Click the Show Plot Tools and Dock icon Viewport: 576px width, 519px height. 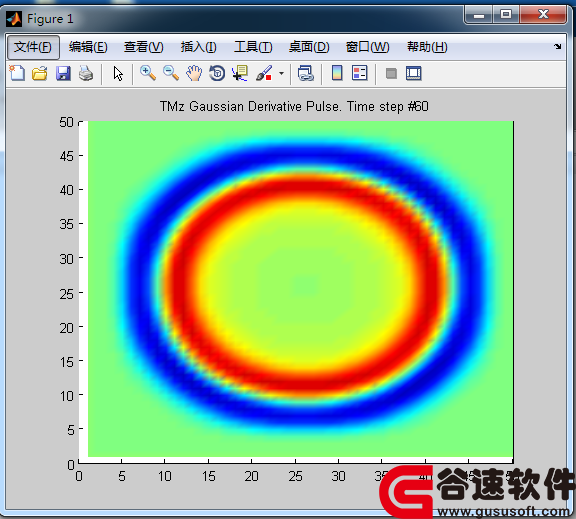[414, 73]
